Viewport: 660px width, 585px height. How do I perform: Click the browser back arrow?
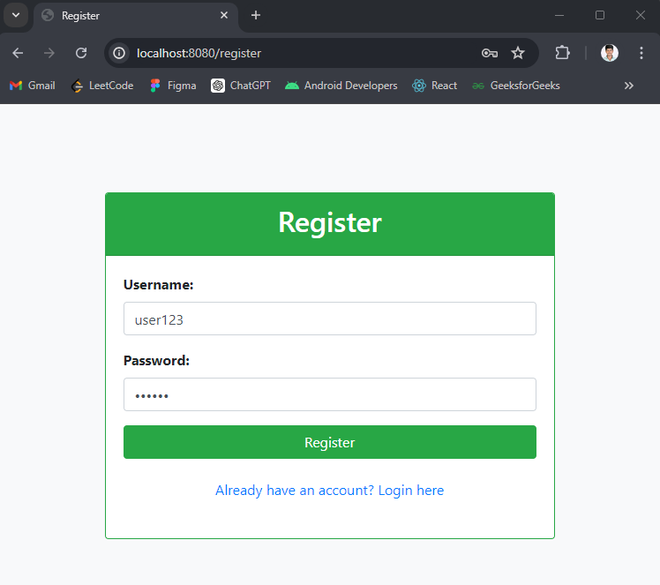pos(18,53)
